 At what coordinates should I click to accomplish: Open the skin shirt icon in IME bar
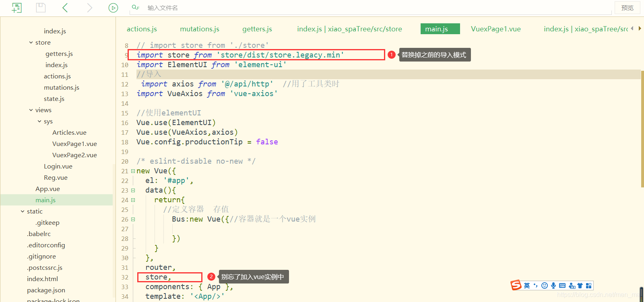tap(580, 286)
